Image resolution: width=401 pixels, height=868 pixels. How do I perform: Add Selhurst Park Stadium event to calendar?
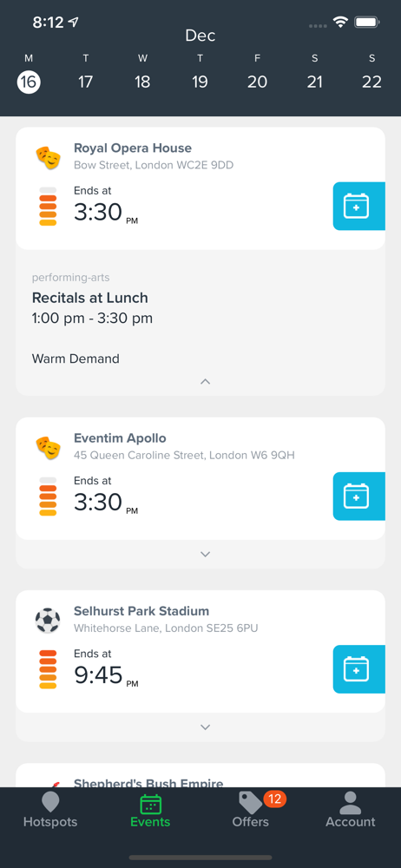click(358, 668)
